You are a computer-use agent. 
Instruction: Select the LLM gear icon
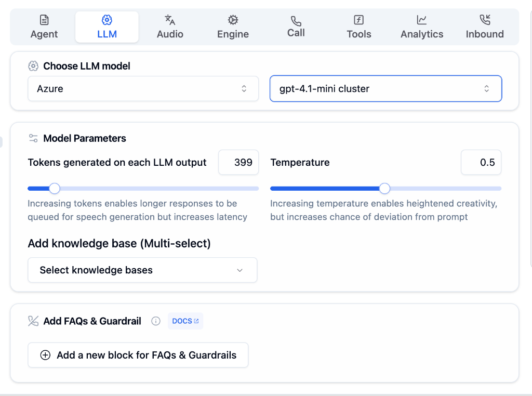[x=107, y=20]
